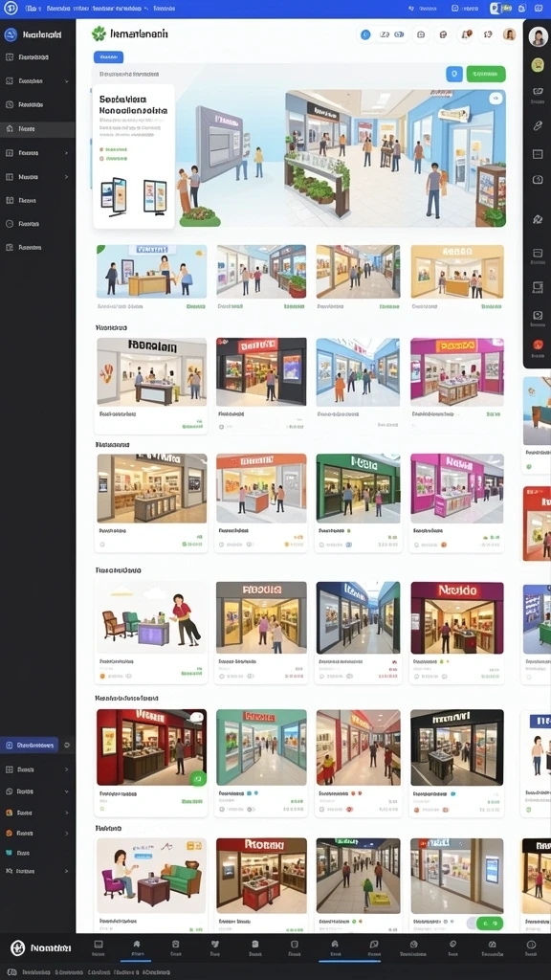Expand the second left sidebar item using its chevron

(x=66, y=81)
